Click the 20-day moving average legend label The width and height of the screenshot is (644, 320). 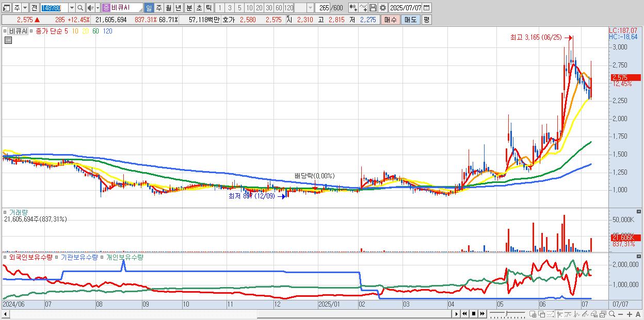pyautogui.click(x=86, y=31)
